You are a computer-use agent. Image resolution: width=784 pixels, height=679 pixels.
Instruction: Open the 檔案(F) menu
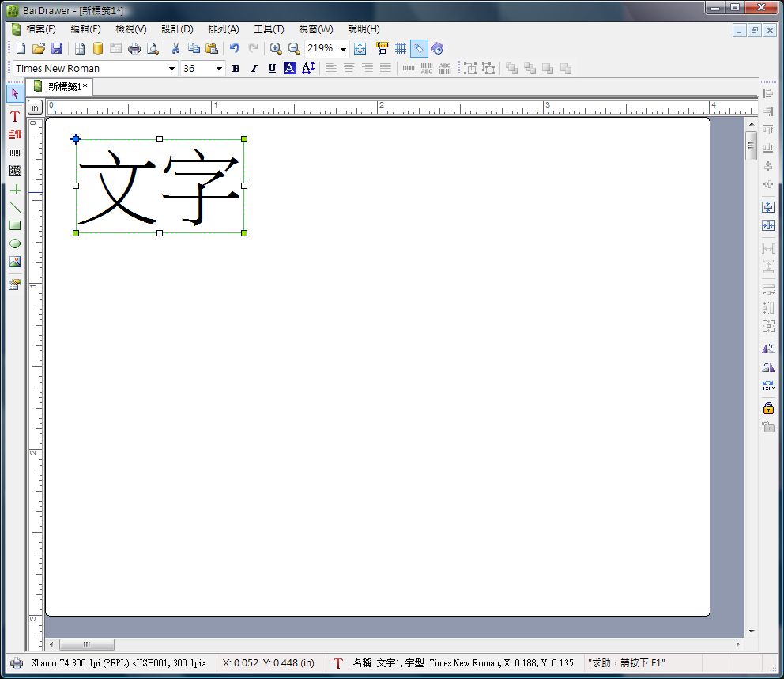[40, 29]
